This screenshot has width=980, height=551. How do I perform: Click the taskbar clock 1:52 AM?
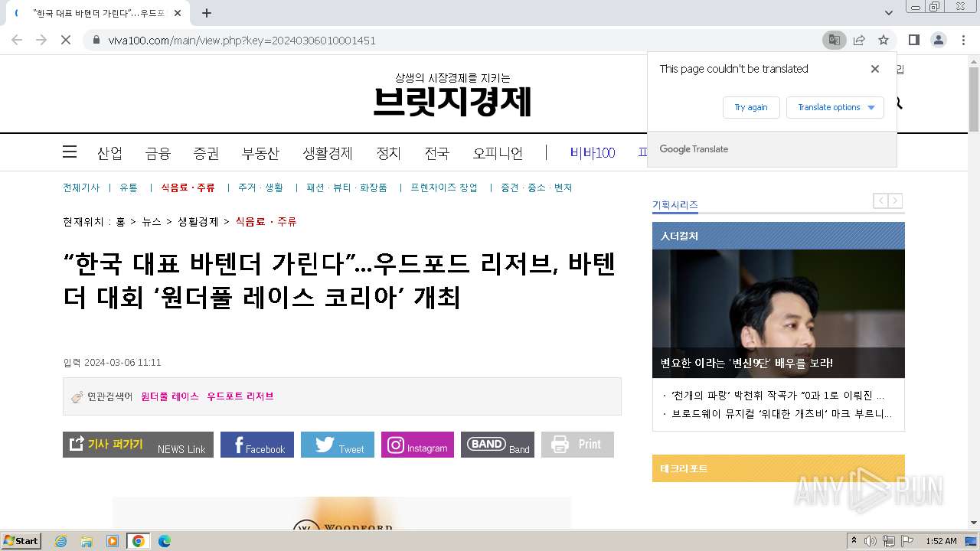click(x=941, y=541)
